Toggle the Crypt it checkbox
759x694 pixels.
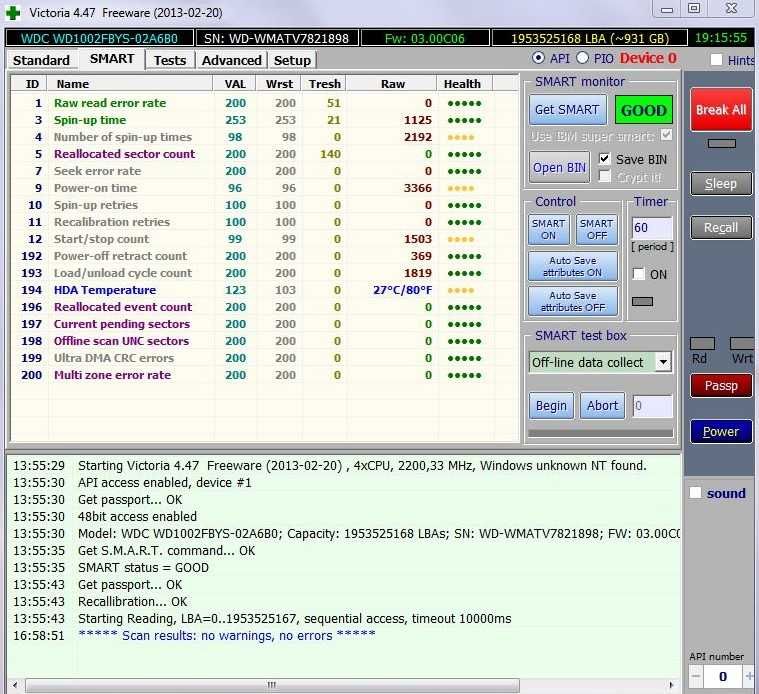(605, 177)
